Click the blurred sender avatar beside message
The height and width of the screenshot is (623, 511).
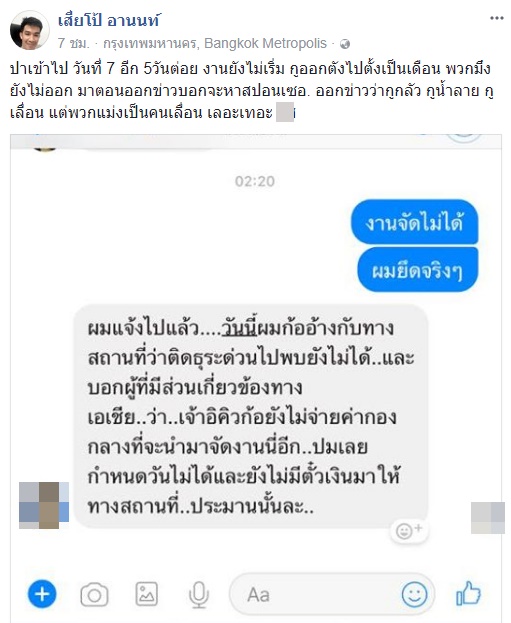point(44,505)
